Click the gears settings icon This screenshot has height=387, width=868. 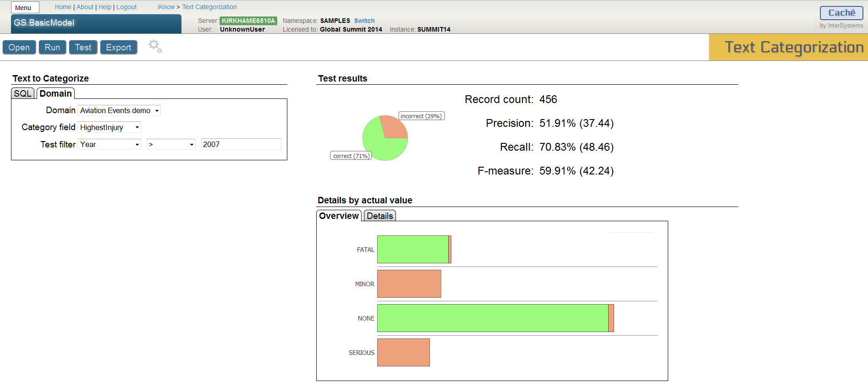click(x=155, y=46)
